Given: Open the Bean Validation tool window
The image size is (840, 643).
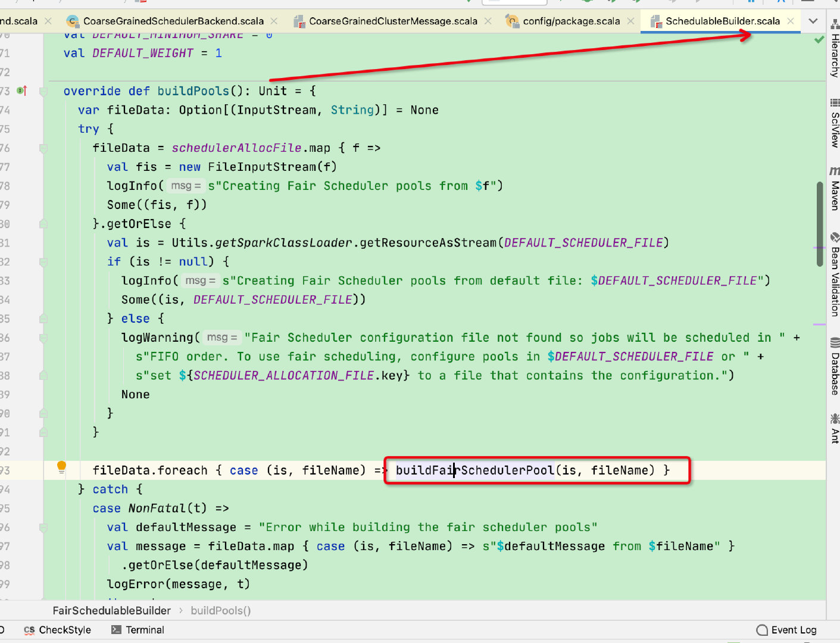Looking at the screenshot, I should [x=835, y=274].
